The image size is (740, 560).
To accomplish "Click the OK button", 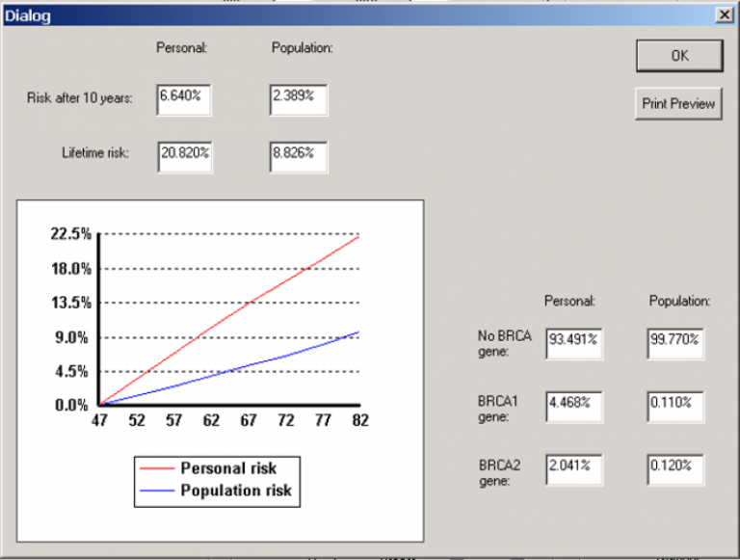I will [679, 56].
